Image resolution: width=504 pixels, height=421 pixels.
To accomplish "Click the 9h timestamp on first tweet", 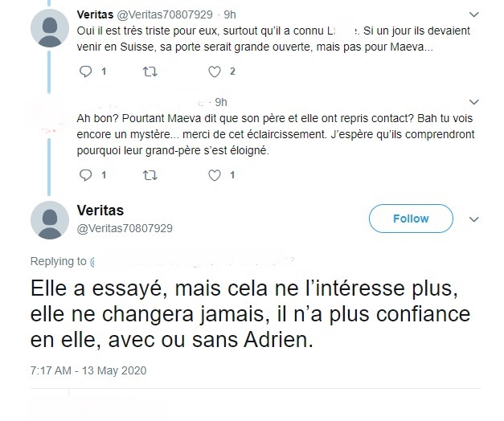I will click(x=230, y=14).
